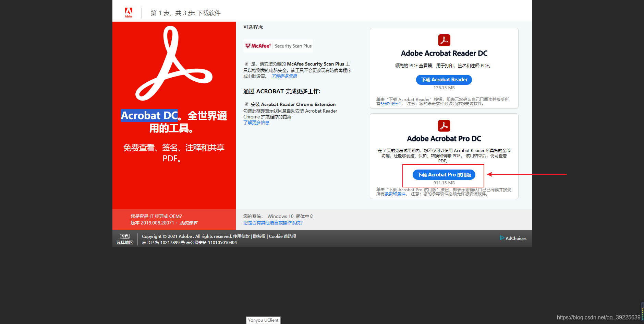This screenshot has width=644, height=324.
Task: Click the Adobe Acrobat Reader DC heading
Action: pyautogui.click(x=444, y=53)
